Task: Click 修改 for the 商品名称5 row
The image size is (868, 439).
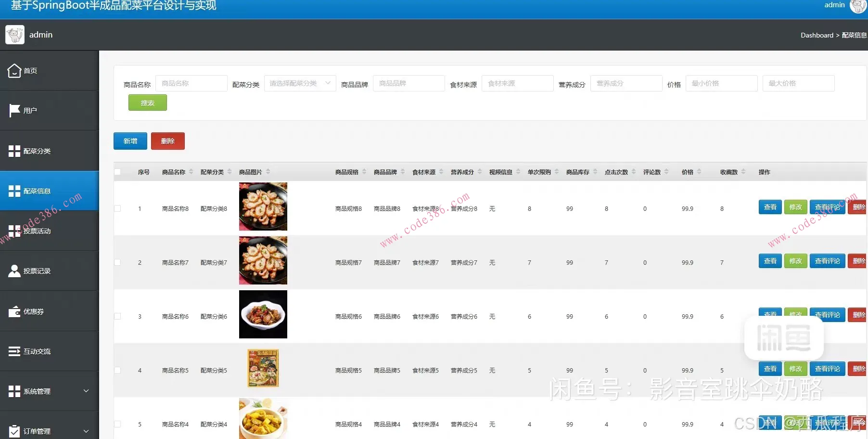Action: [x=796, y=369]
